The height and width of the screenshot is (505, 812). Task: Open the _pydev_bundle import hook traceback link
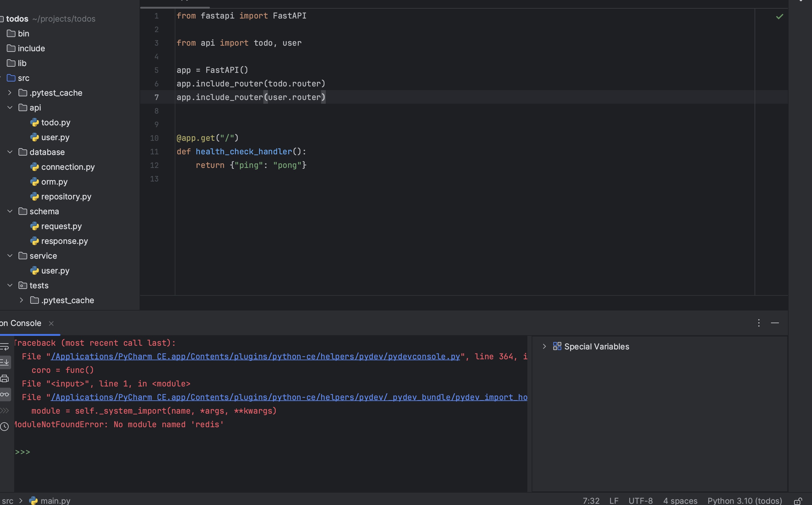[289, 398]
